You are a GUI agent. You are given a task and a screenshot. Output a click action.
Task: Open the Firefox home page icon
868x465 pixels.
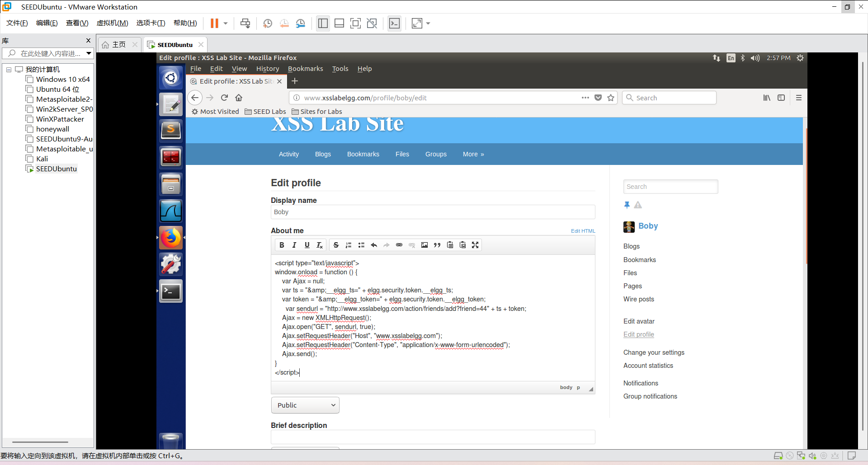point(239,98)
